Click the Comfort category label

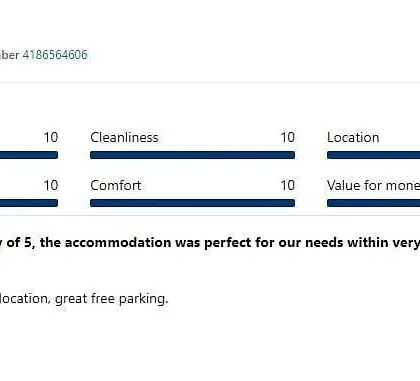pyautogui.click(x=116, y=185)
